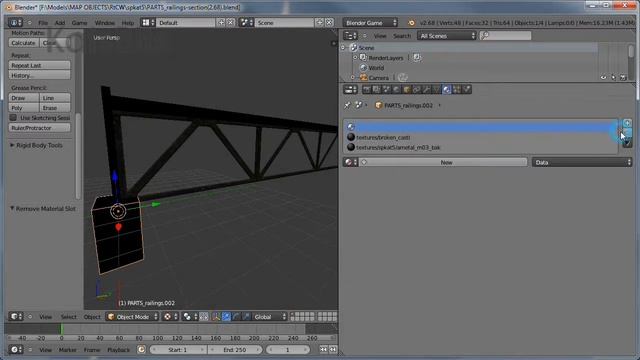Click the End 250 frame field
The height and width of the screenshot is (360, 640).
(235, 350)
